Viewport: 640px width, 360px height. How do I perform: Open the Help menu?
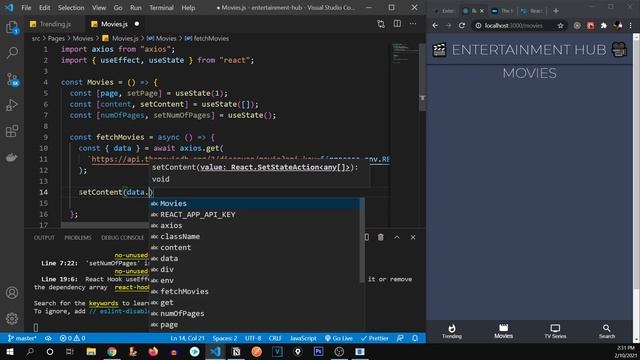188,8
